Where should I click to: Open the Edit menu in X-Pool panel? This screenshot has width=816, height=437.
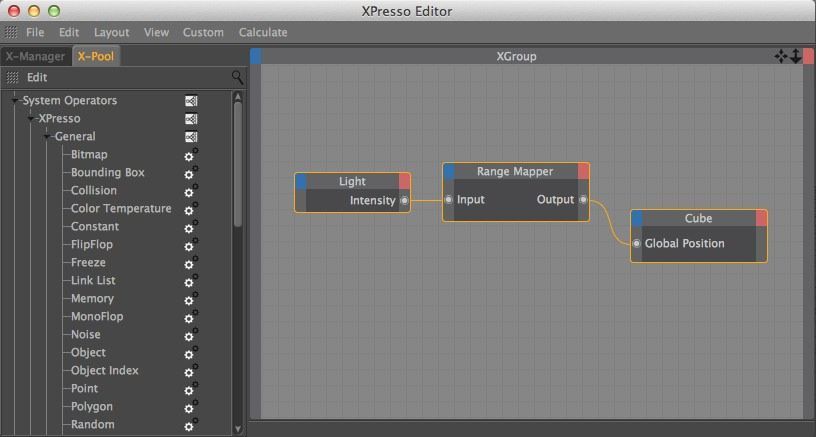pyautogui.click(x=37, y=78)
